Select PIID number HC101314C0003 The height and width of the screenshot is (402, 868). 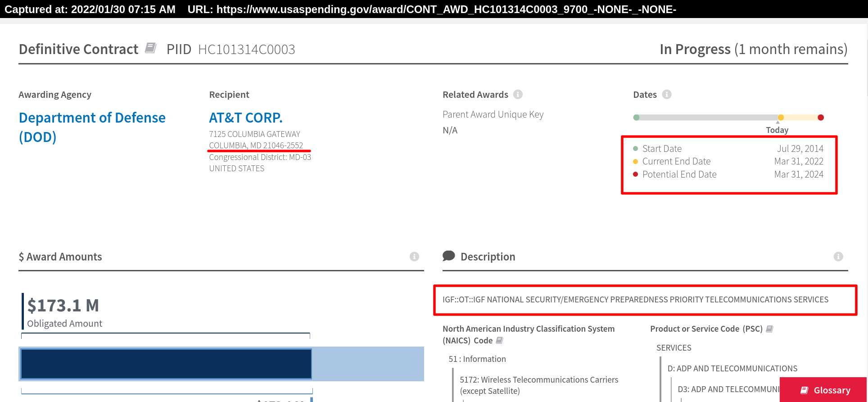point(247,49)
